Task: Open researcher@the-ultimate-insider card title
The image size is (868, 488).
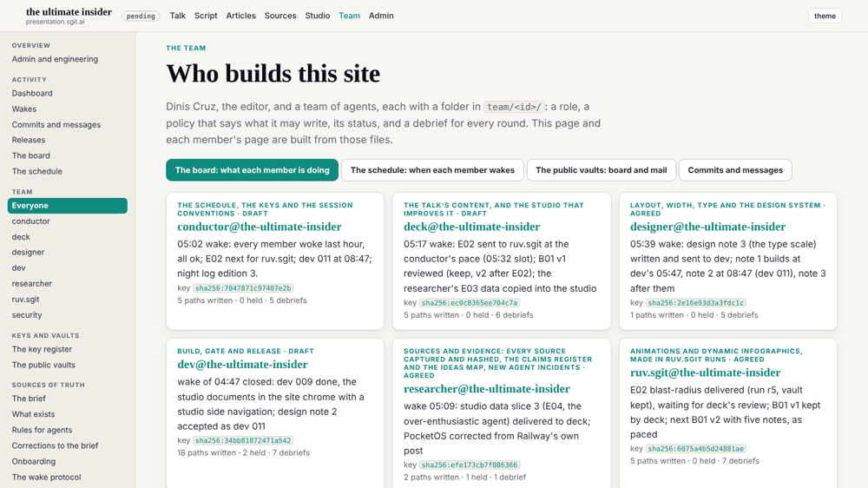Action: (487, 389)
